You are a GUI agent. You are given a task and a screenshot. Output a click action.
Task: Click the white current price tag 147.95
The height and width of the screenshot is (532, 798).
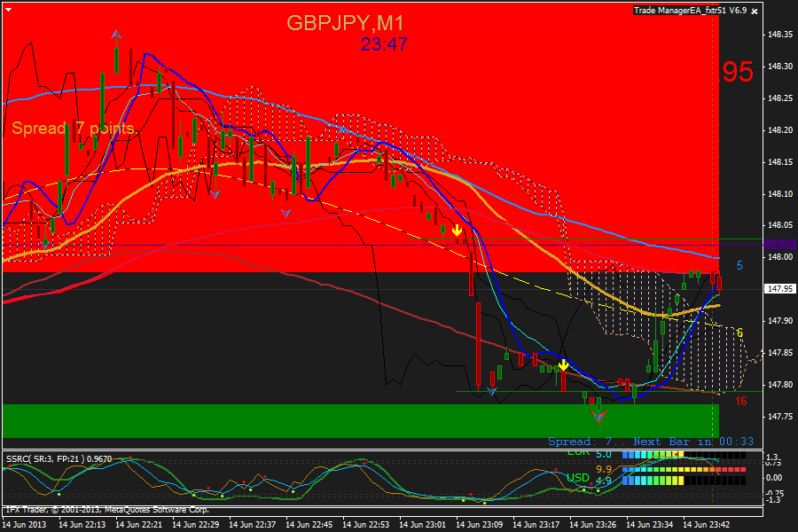coord(779,289)
